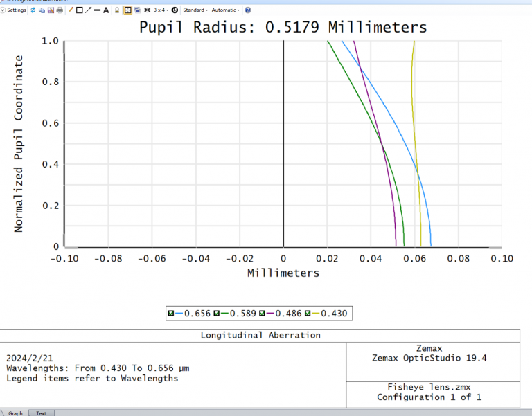Click the 1.0 y-axis tick label

point(50,41)
